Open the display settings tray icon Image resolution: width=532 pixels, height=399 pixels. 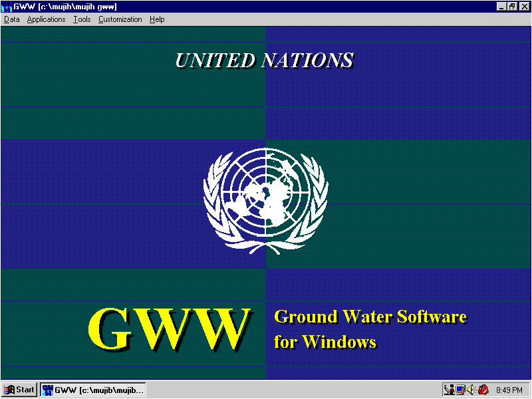click(x=460, y=390)
